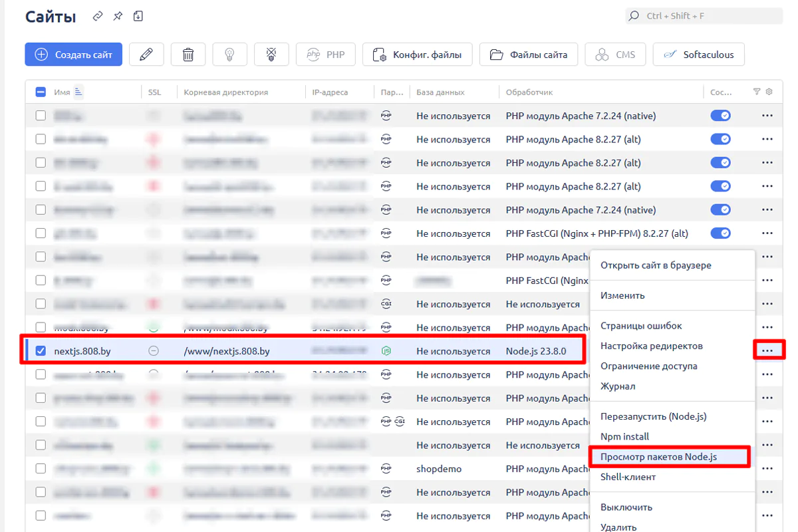Focus the Ctrl + Shift + F search field
Image resolution: width=798 pixels, height=532 pixels.
(x=703, y=16)
